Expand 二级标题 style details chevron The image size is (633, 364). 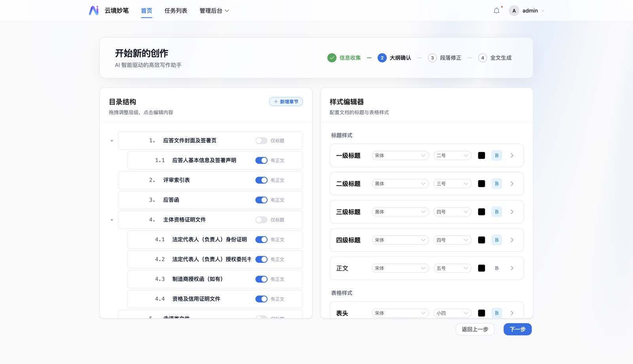tap(512, 184)
